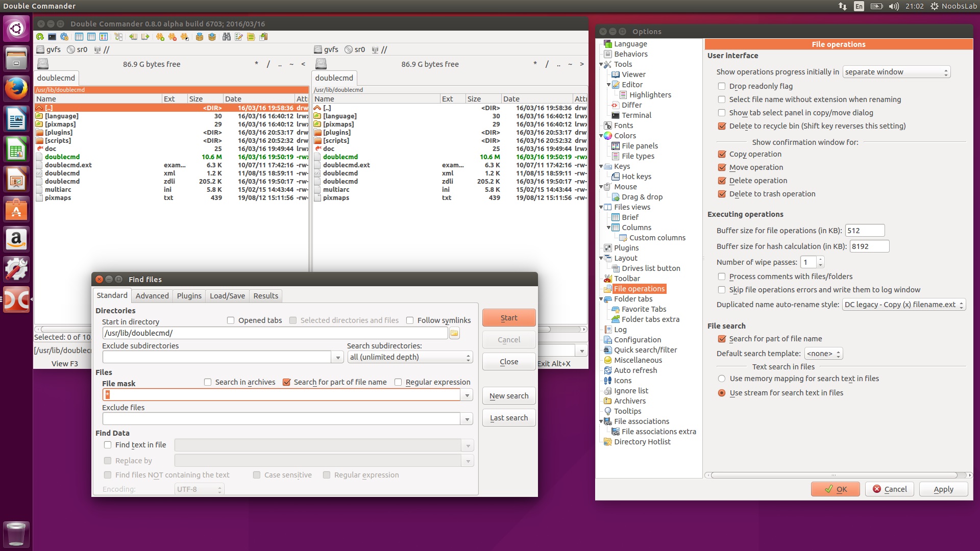Collapse the Tools tree node
Image resolution: width=980 pixels, height=551 pixels.
(x=601, y=65)
